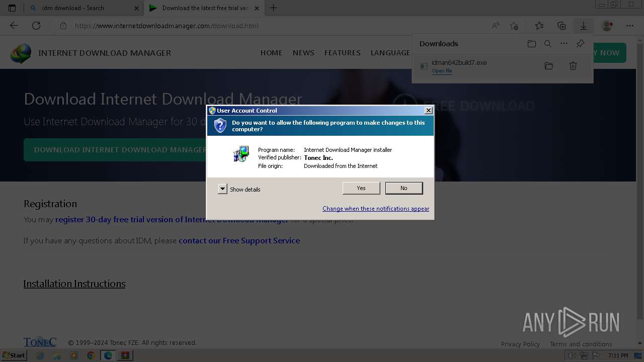Screen dimensions: 644x362
Task: Open more options in Downloads panel
Action: tap(564, 44)
